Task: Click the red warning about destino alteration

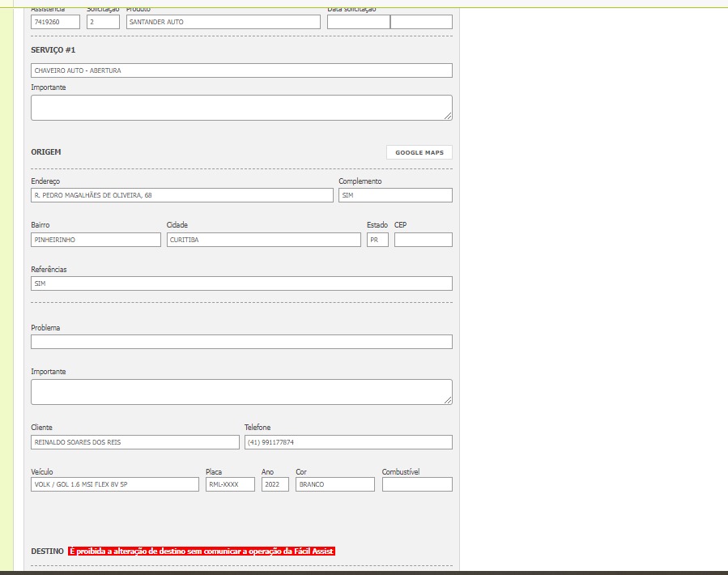Action: [x=202, y=552]
